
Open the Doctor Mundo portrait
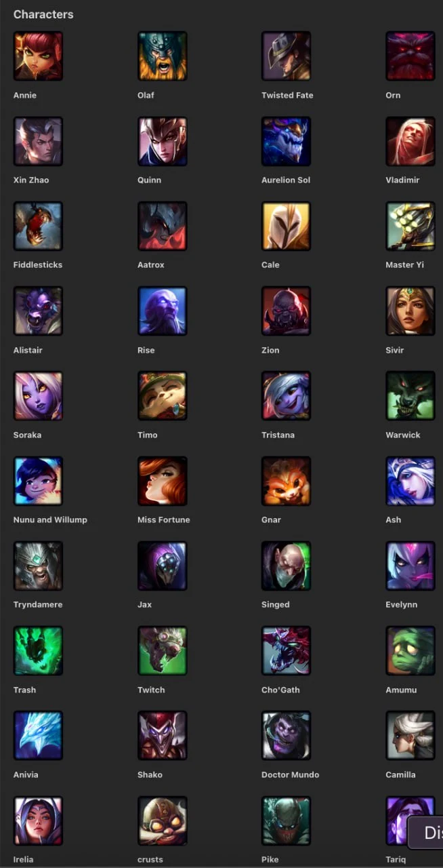(286, 736)
